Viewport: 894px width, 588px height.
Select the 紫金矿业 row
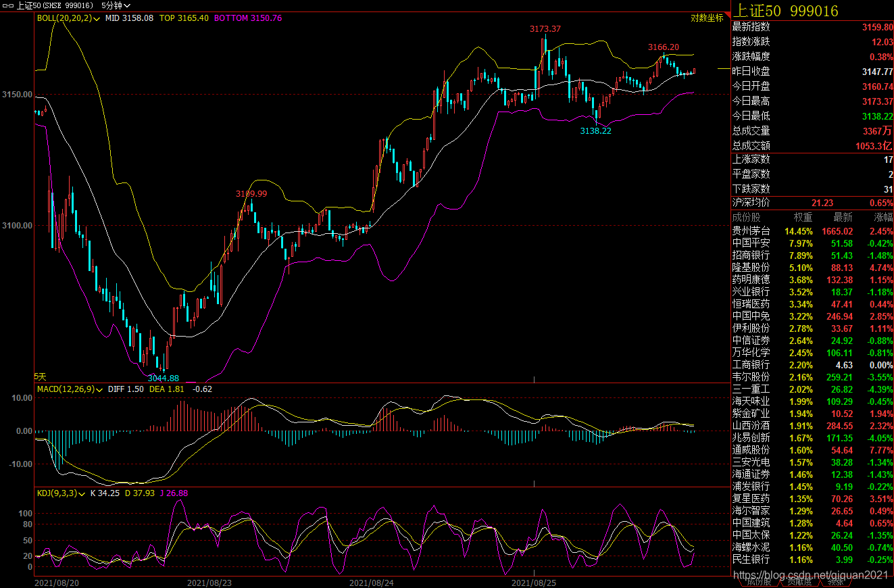813,414
